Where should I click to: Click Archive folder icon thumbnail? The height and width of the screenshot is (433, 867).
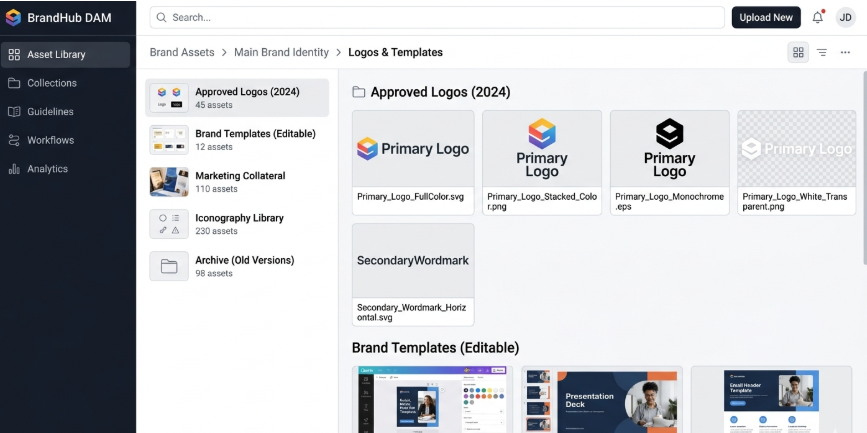click(169, 266)
